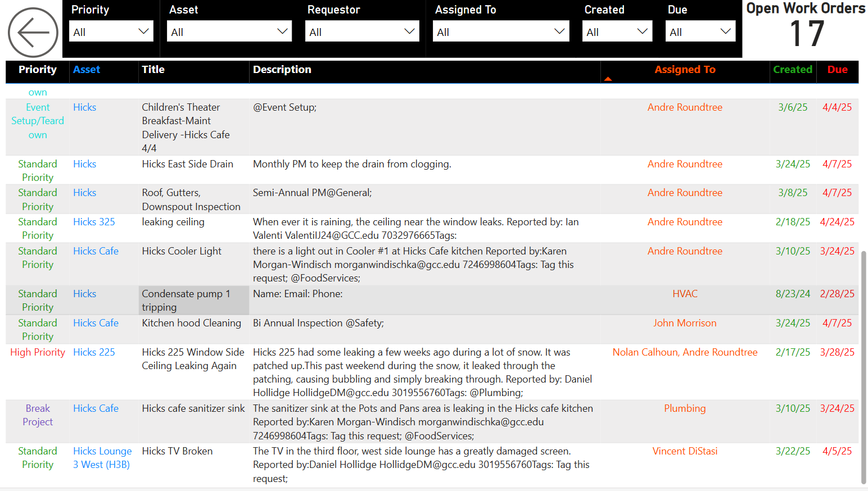
Task: Open the Assigned To filter dropdown
Action: click(501, 31)
